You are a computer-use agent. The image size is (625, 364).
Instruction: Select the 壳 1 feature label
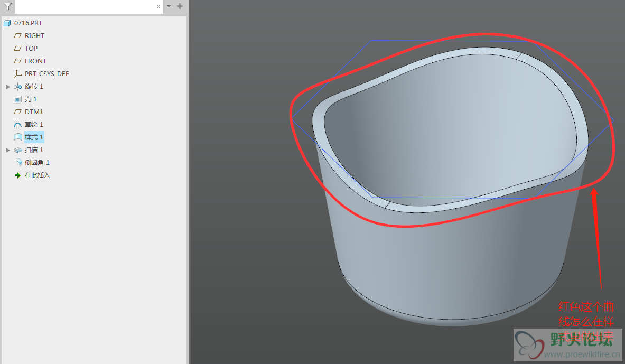coord(31,99)
